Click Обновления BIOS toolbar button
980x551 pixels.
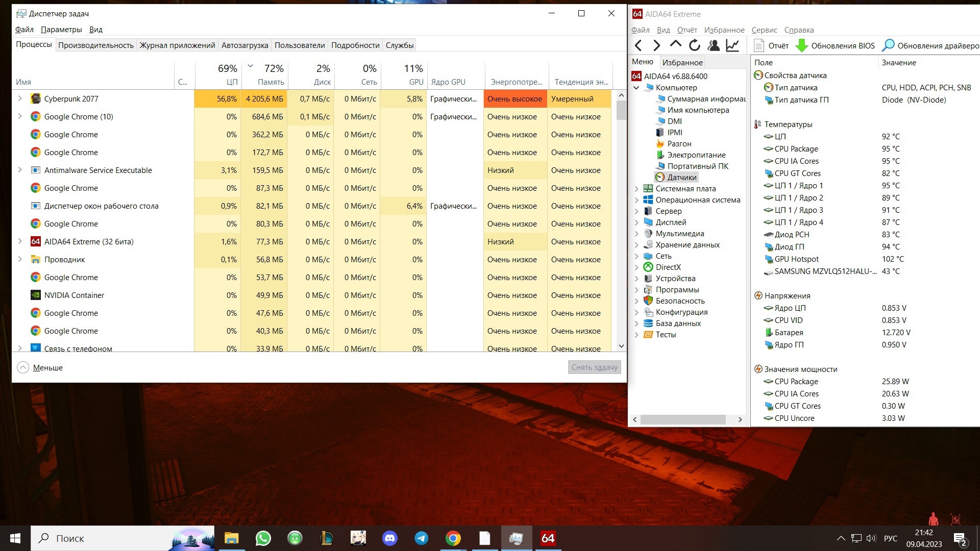[x=836, y=45]
